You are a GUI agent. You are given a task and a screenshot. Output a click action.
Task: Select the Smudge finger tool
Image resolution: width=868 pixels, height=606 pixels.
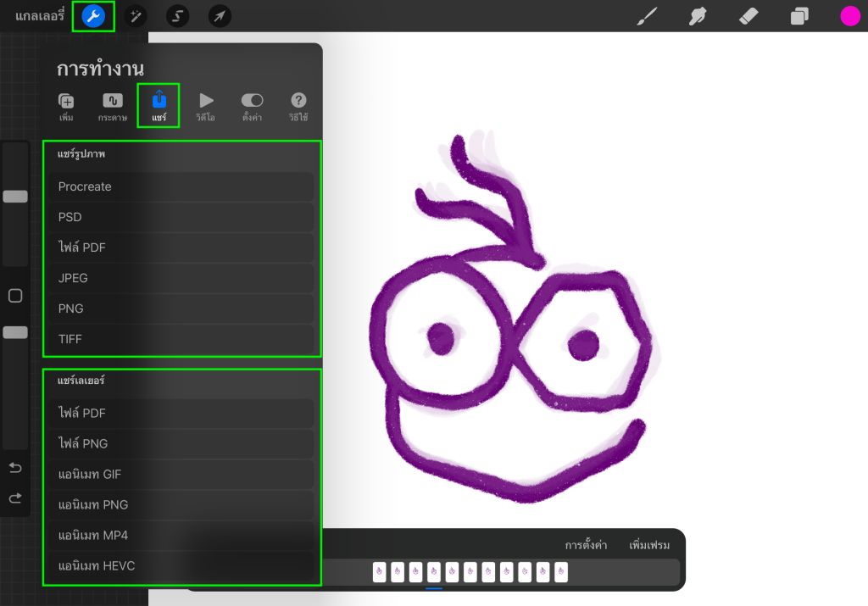(698, 16)
